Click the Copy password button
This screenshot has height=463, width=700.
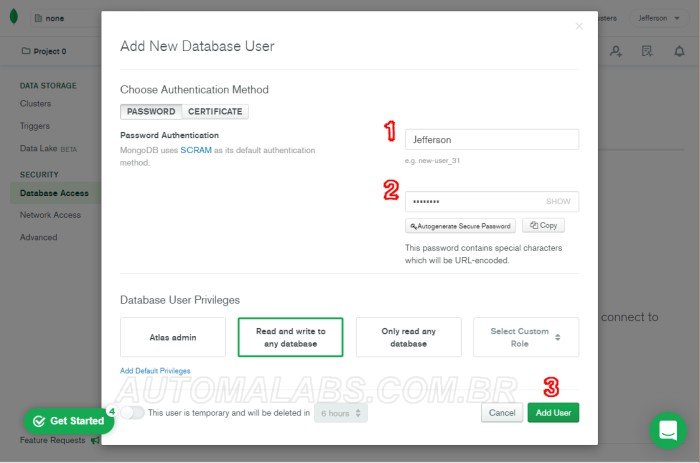[543, 225]
